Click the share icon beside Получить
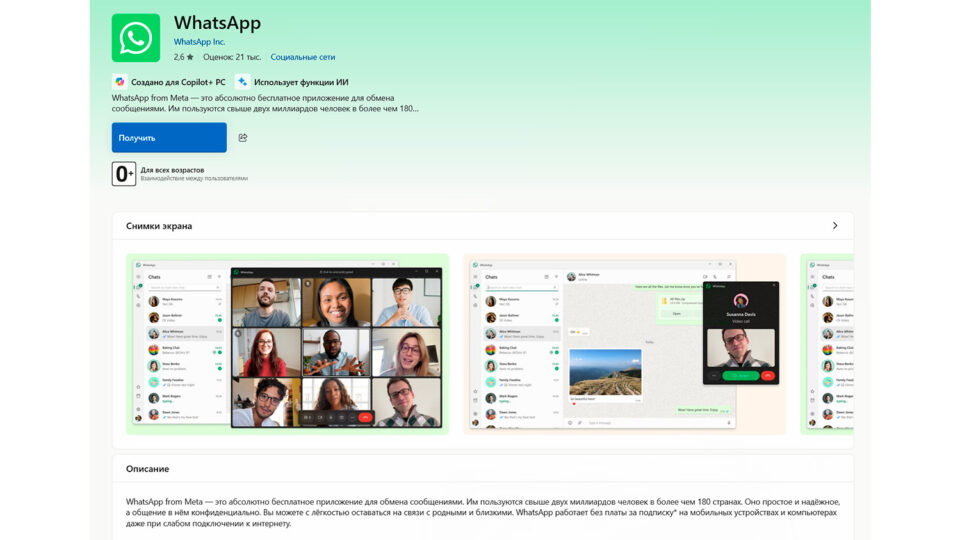 click(x=243, y=138)
